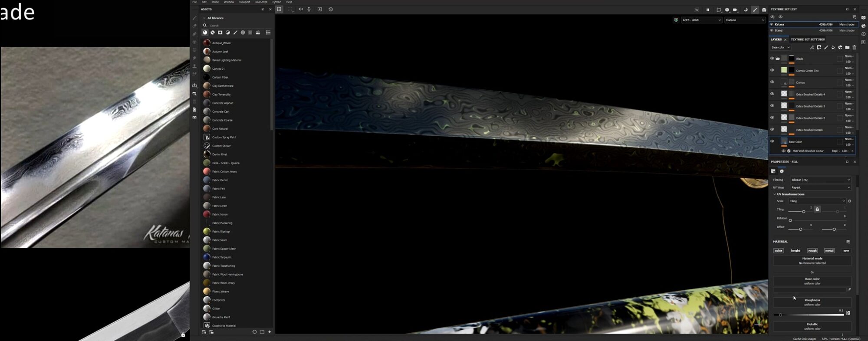Hide the Stand texture set
This screenshot has width=868, height=341.
772,30
